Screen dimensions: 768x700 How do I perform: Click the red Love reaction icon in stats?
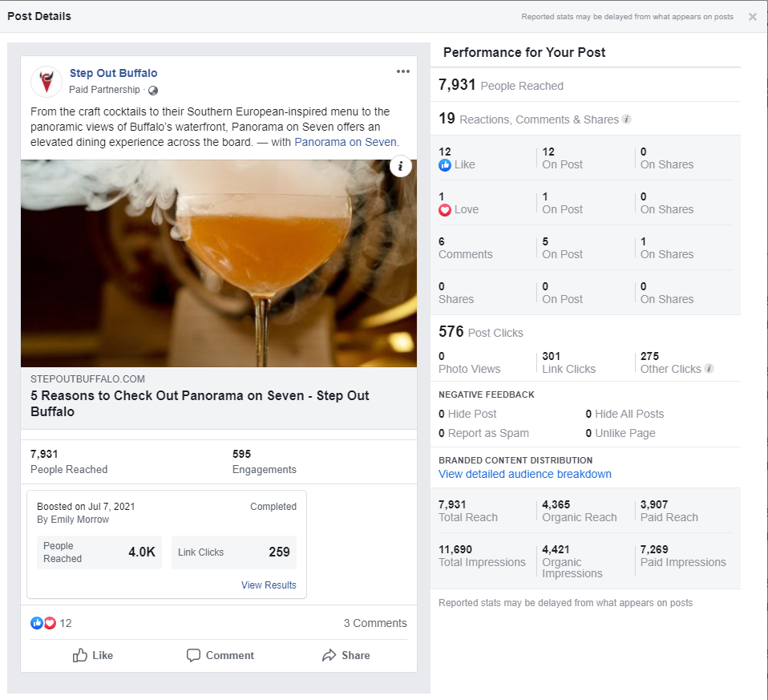click(445, 210)
